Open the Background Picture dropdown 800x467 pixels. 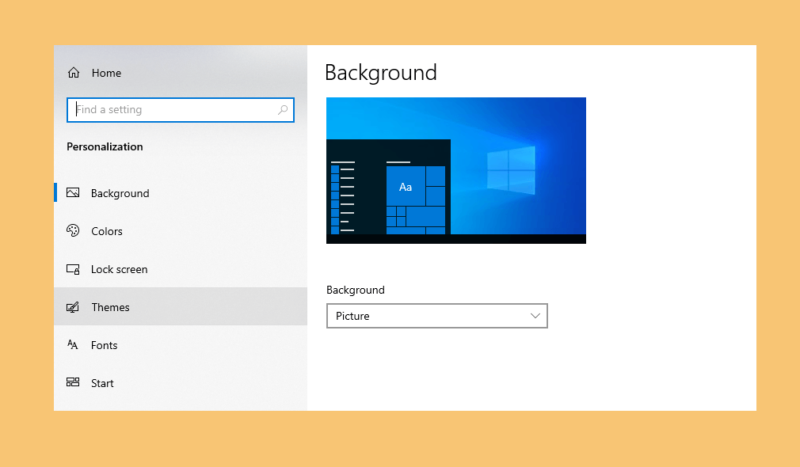437,316
